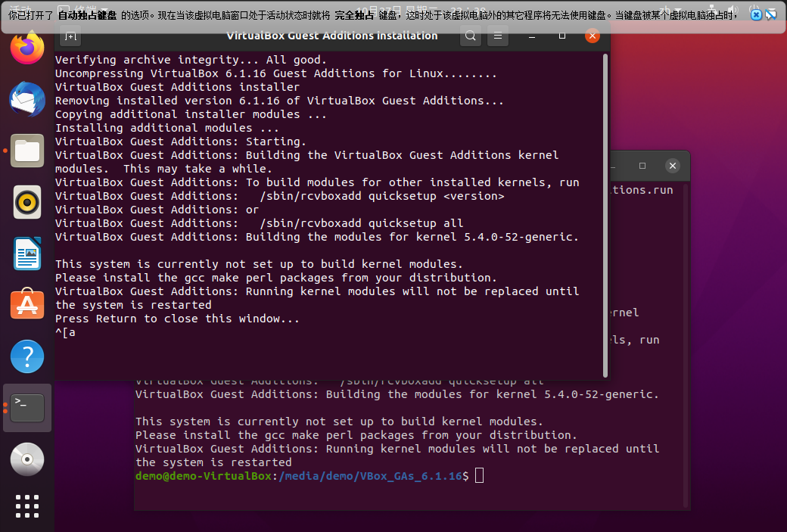Image resolution: width=787 pixels, height=532 pixels.
Task: Maximize the background terminal window
Action: [x=642, y=166]
